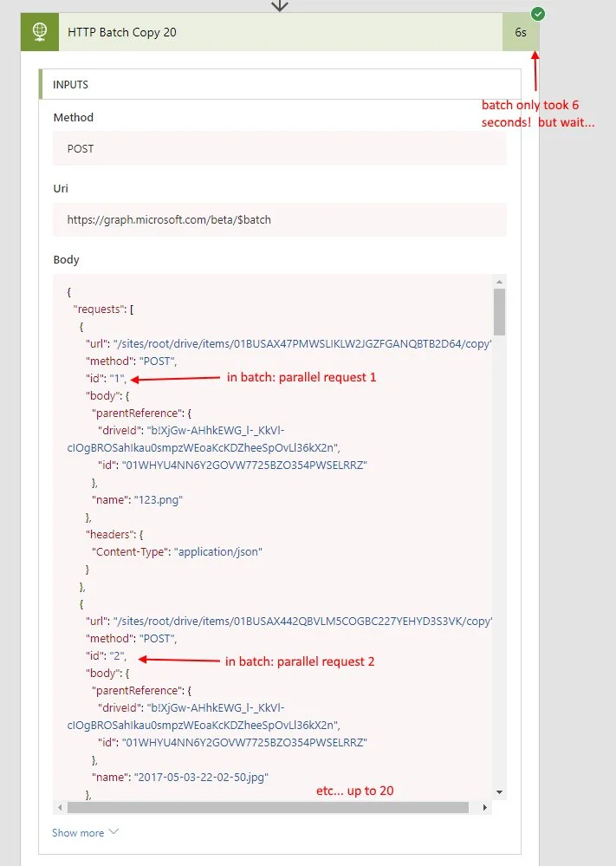Click the "2017-05-03-22-02-50.jpg" name value
This screenshot has width=616, height=866.
click(x=201, y=777)
